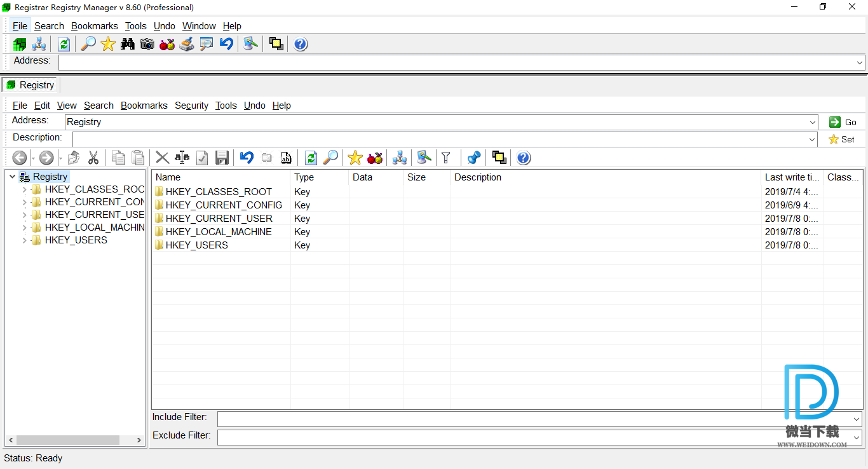The height and width of the screenshot is (469, 868).
Task: Click the computer with pencil icon in top toolbar
Action: 251,44
